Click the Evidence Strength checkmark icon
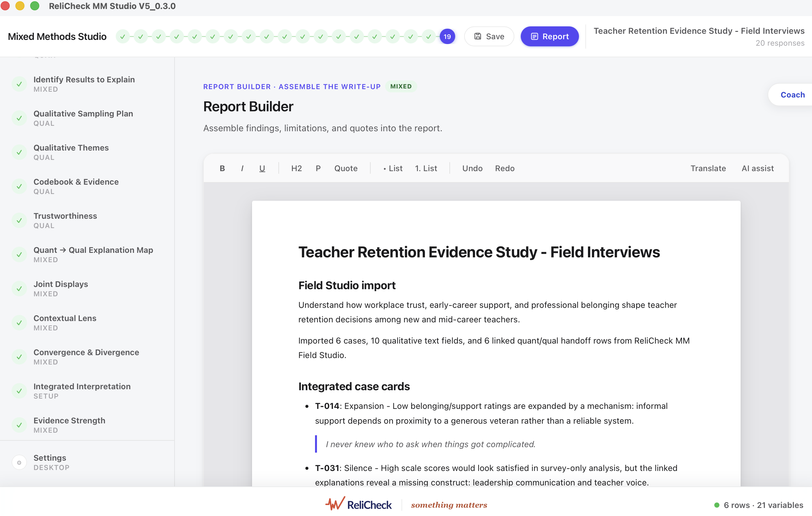Image resolution: width=812 pixels, height=516 pixels. [19, 425]
